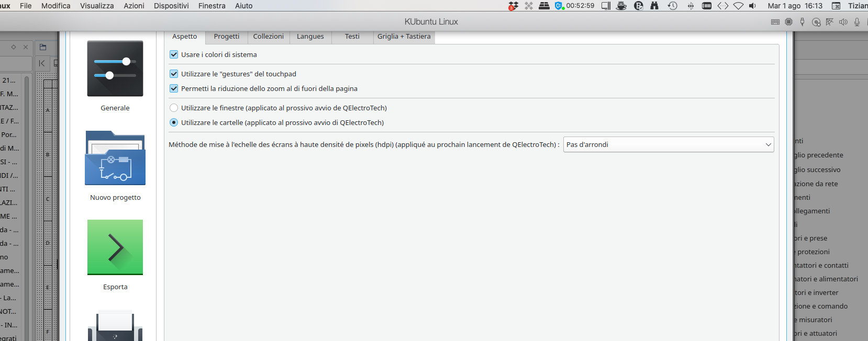Uncheck 'Permetti la riduzione dello zoom' option

click(174, 88)
